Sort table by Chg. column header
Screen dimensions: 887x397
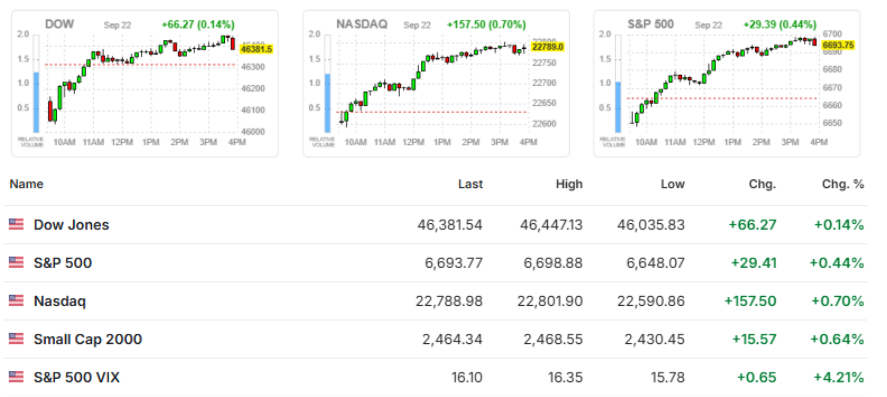pos(763,184)
